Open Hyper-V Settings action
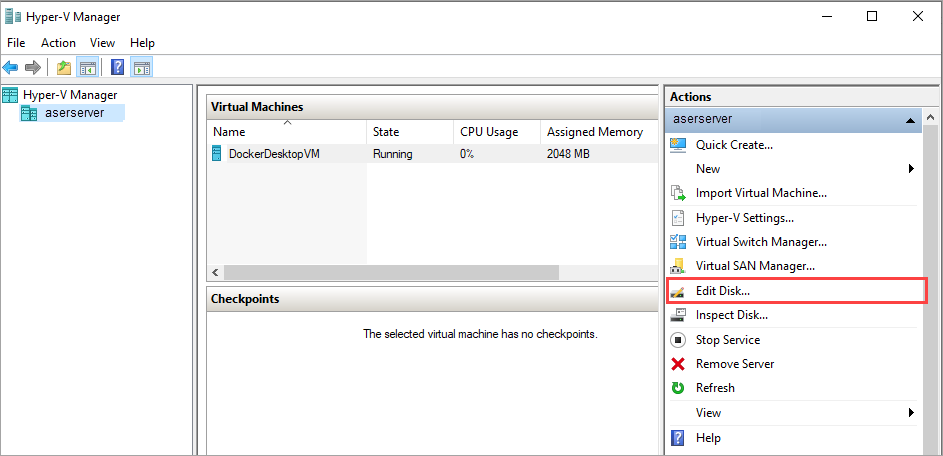Screen dimensions: 943x456 tap(745, 218)
